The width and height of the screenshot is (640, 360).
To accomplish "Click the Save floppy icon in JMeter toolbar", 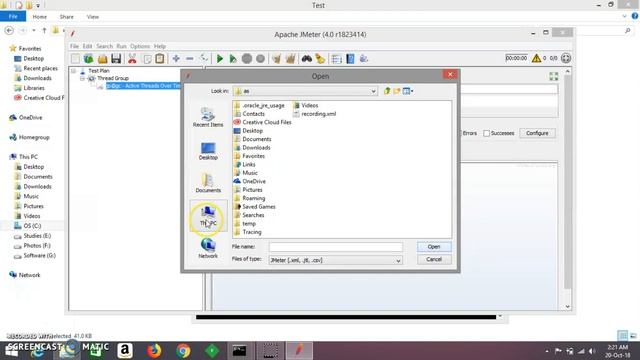I will 116,58.
